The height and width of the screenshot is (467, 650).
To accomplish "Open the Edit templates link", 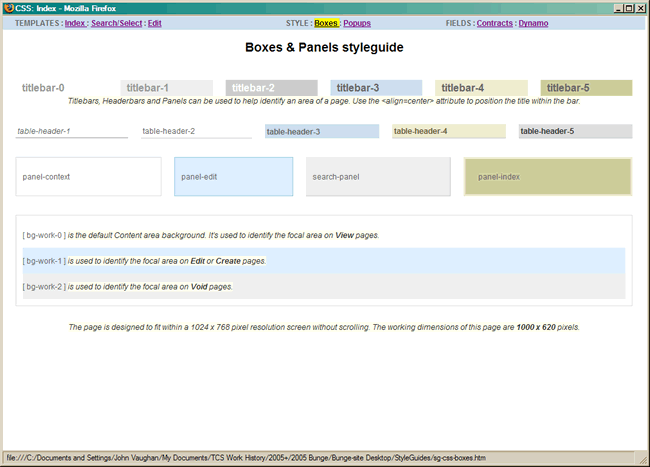I will pos(155,23).
